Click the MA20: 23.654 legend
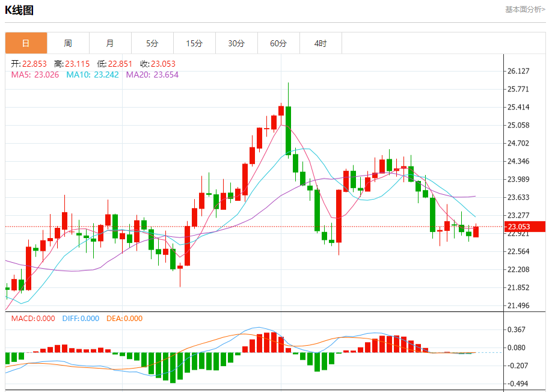549x392 pixels. coord(152,75)
